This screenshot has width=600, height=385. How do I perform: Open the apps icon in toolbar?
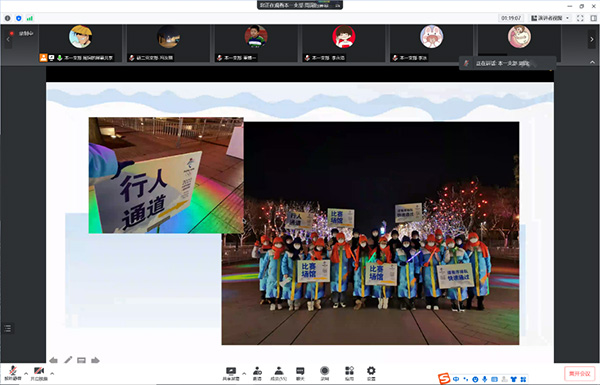(x=349, y=373)
